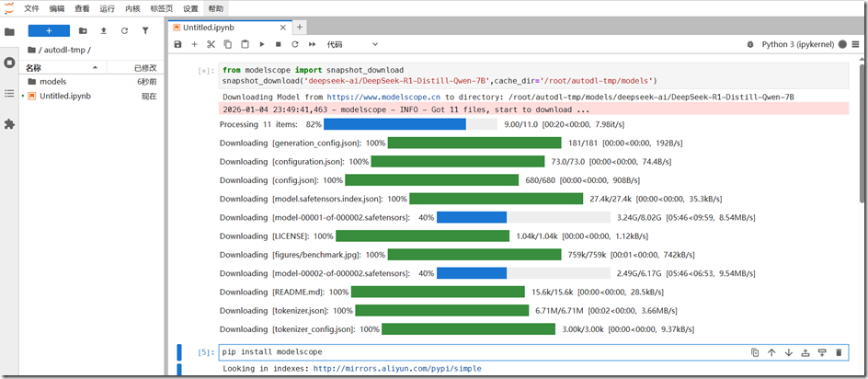Image resolution: width=868 pixels, height=379 pixels.
Task: Open the extension manager puzzle icon
Action: click(x=9, y=125)
